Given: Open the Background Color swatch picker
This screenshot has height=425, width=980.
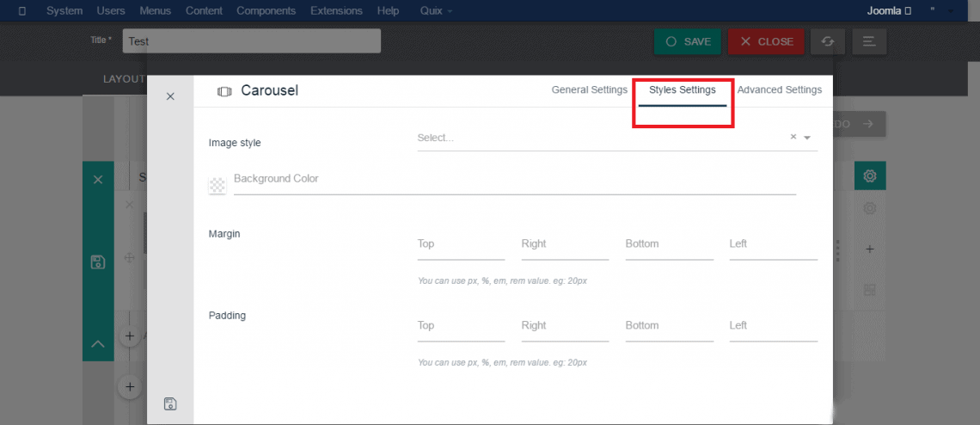Looking at the screenshot, I should [217, 185].
